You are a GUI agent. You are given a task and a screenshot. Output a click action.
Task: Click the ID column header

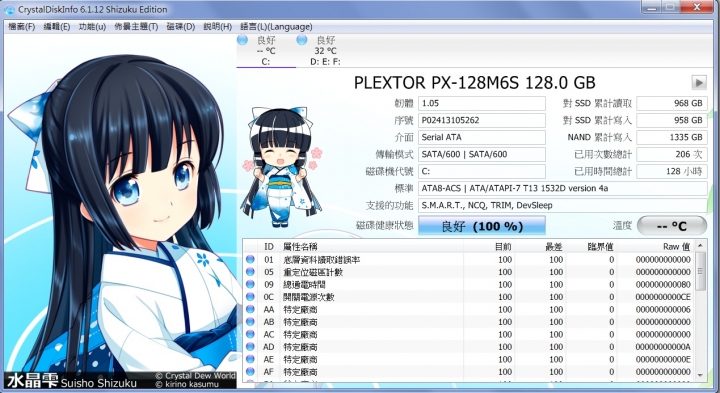tap(269, 247)
